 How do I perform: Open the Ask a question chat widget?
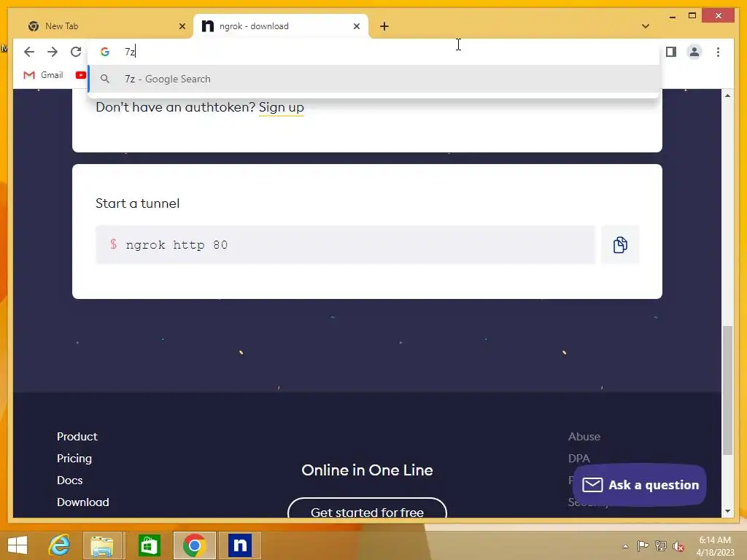point(639,485)
